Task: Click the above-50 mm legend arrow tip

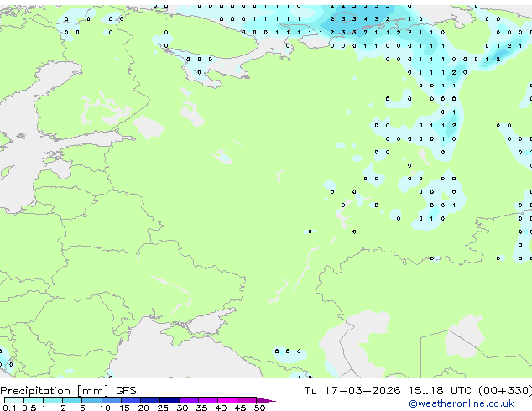Action: pyautogui.click(x=266, y=400)
